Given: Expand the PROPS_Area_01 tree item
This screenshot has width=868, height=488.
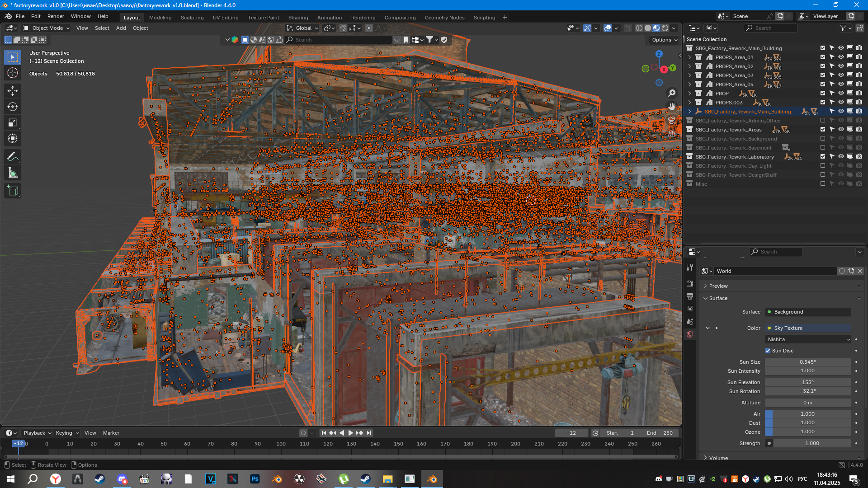Looking at the screenshot, I should pyautogui.click(x=689, y=57).
